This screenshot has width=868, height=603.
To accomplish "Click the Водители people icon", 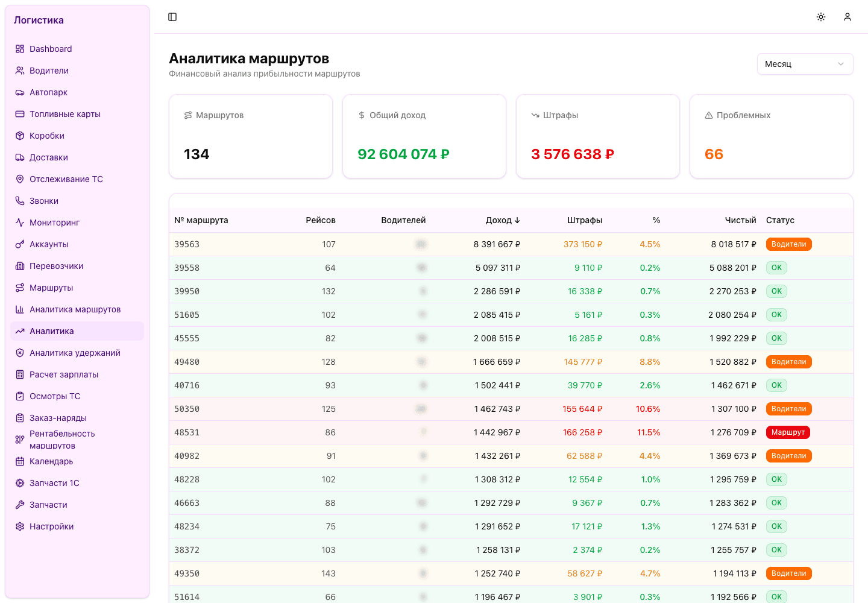I will 20,71.
